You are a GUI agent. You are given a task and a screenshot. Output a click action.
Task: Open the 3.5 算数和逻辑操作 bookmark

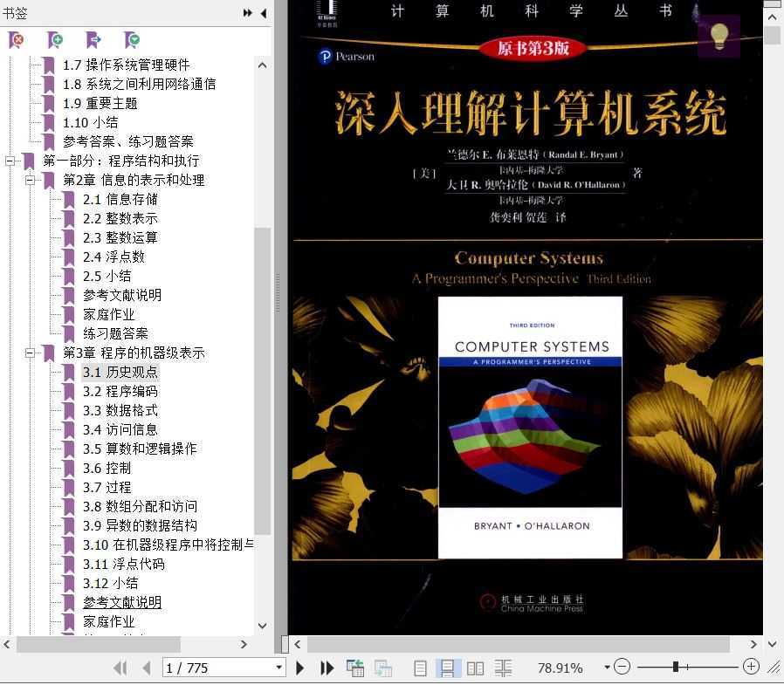(x=140, y=449)
